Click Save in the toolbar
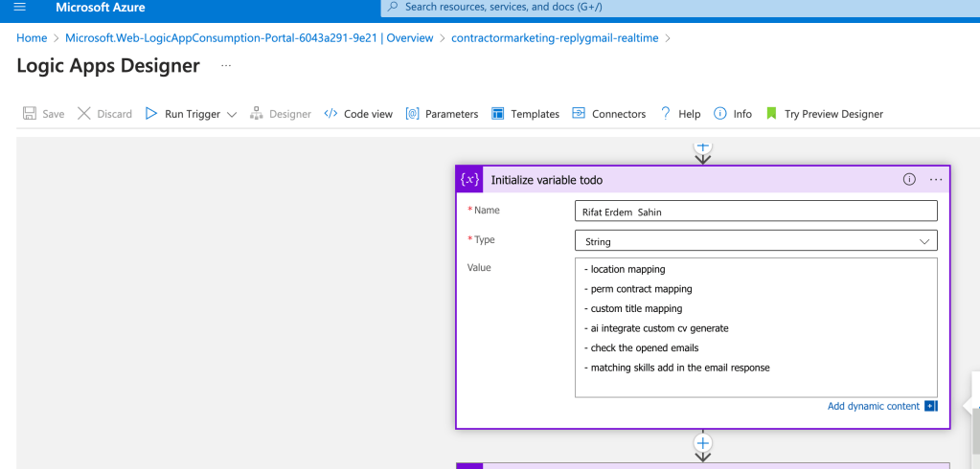The height and width of the screenshot is (469, 980). tap(53, 114)
